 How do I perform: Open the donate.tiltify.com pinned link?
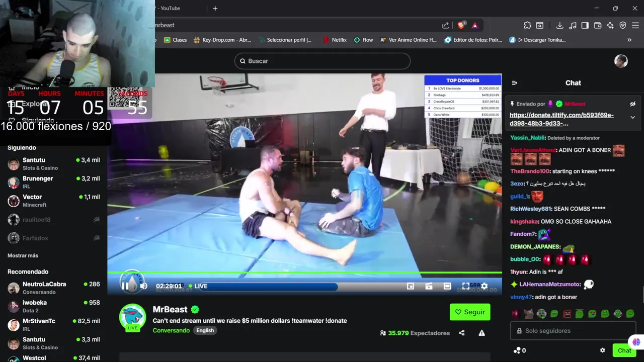point(561,119)
